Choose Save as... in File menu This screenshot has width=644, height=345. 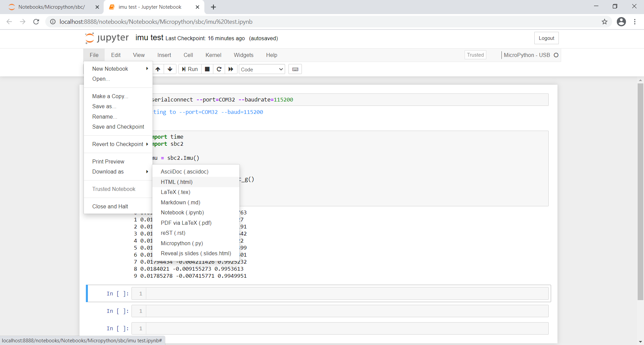pyautogui.click(x=118, y=106)
